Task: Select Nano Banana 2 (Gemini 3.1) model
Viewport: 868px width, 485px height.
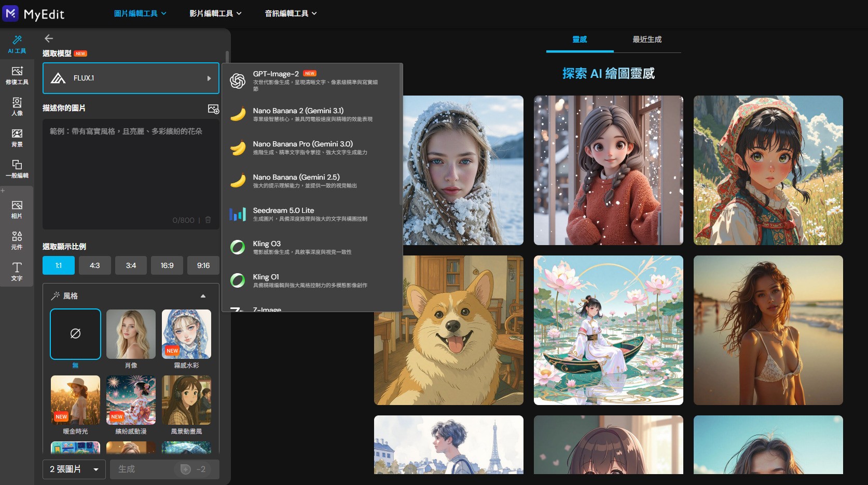Action: point(312,114)
